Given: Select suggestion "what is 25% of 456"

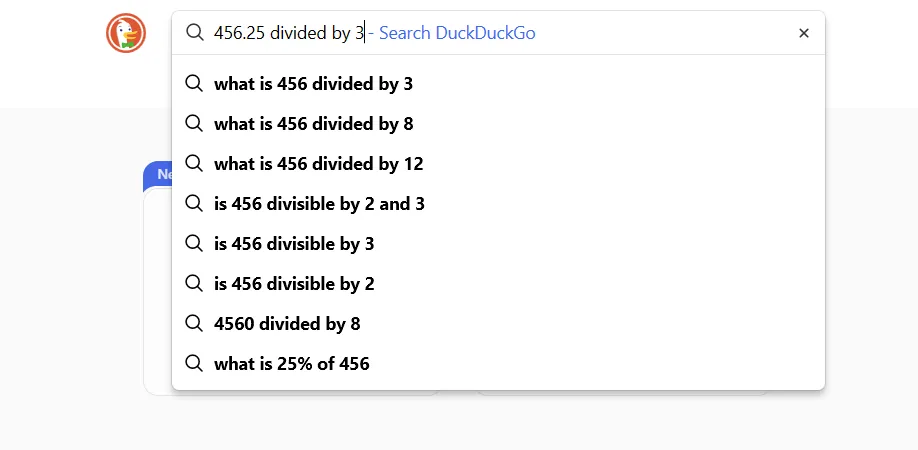Looking at the screenshot, I should coord(291,364).
